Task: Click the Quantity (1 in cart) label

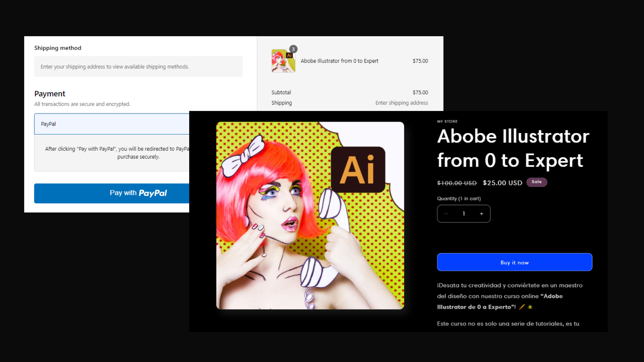Action: (x=459, y=199)
